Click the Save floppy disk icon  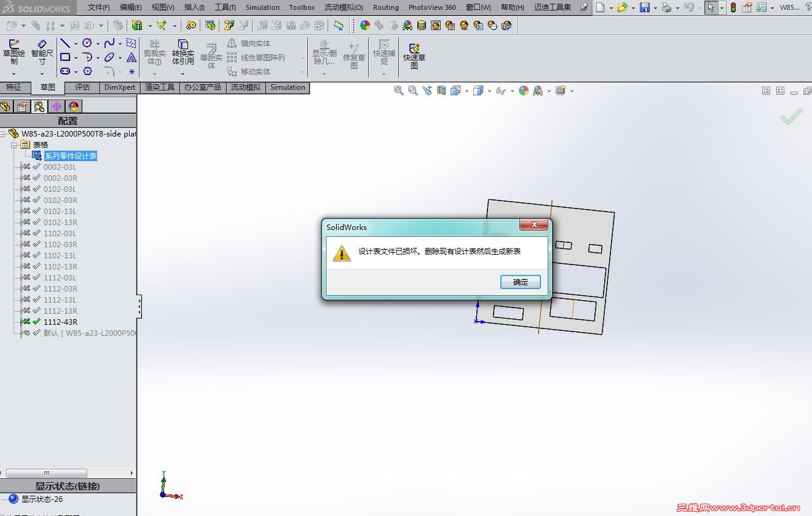pyautogui.click(x=645, y=7)
